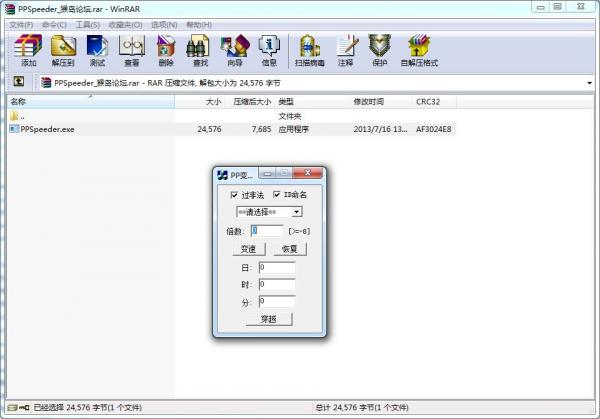Click the key icon in status bar
The height and width of the screenshot is (419, 600).
tap(24, 408)
